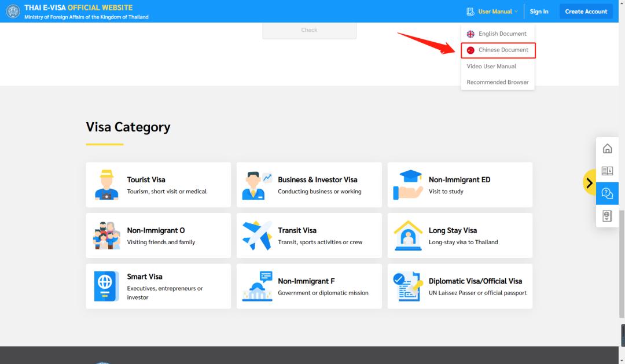Click the Non-Immigrant O family icon
Screen dimensions: 625x364
(106, 236)
